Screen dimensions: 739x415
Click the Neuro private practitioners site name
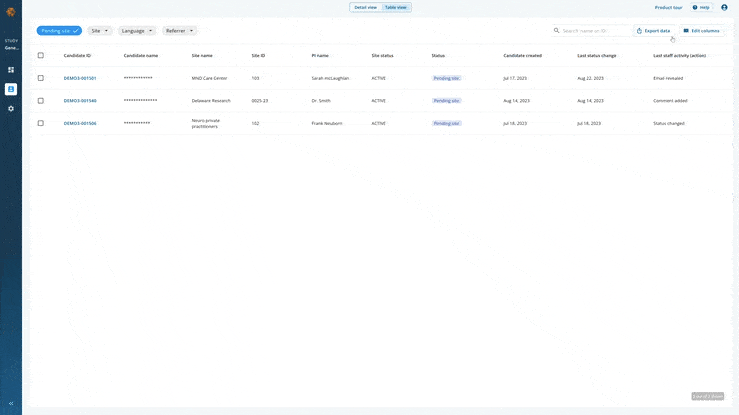pos(205,123)
